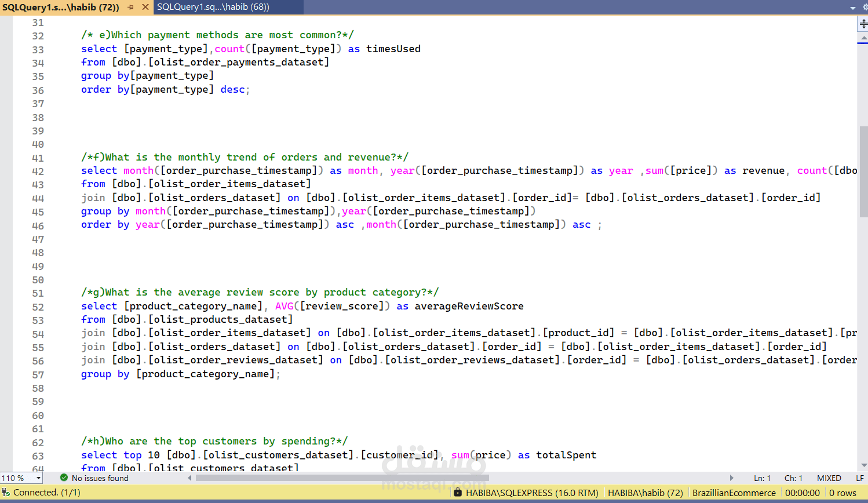868x503 pixels.
Task: Click the 0 rows status entry
Action: tap(843, 493)
